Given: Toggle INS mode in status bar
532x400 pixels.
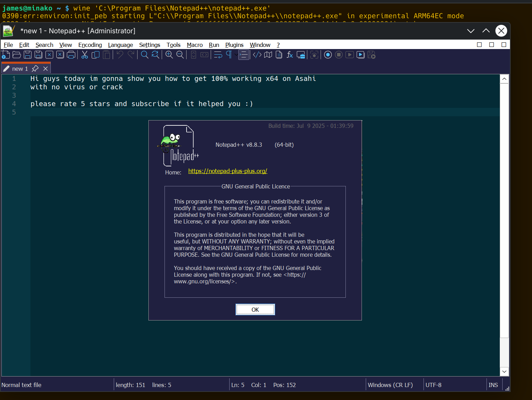Looking at the screenshot, I should tap(493, 385).
